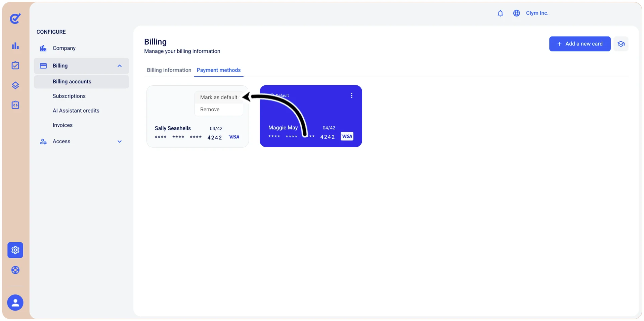Open the analytics bar chart sidebar icon

tap(15, 46)
